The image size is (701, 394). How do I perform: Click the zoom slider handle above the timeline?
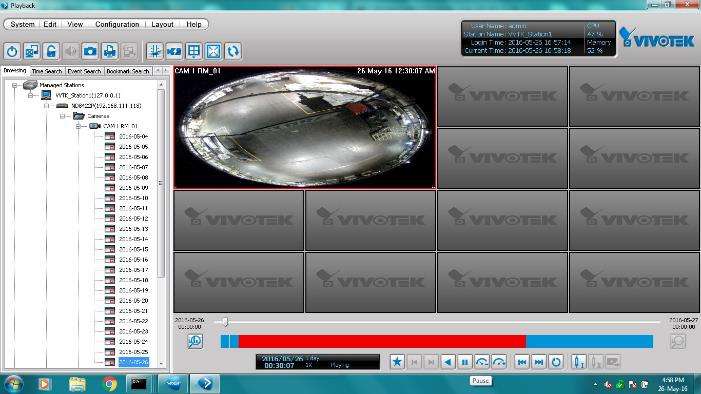(x=225, y=322)
